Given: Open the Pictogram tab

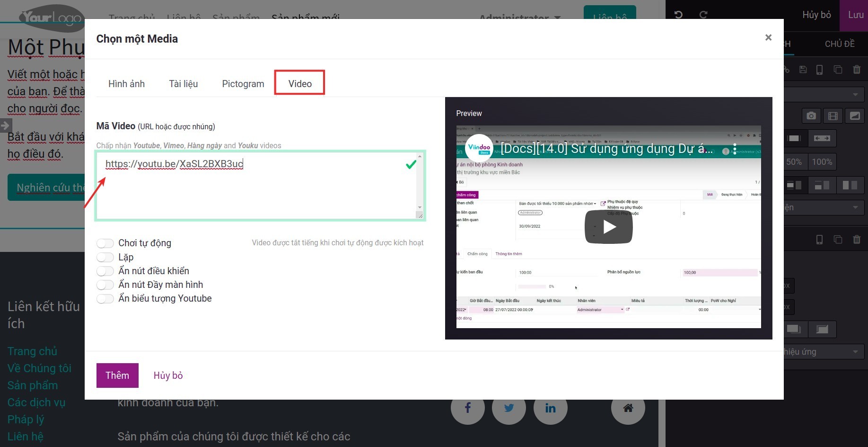Looking at the screenshot, I should [x=243, y=83].
